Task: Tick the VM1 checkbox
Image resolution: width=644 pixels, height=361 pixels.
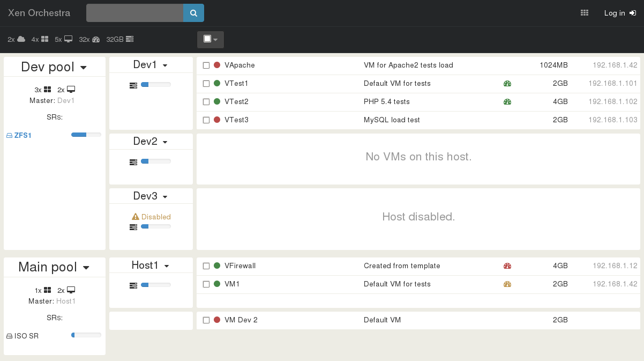Action: point(206,284)
